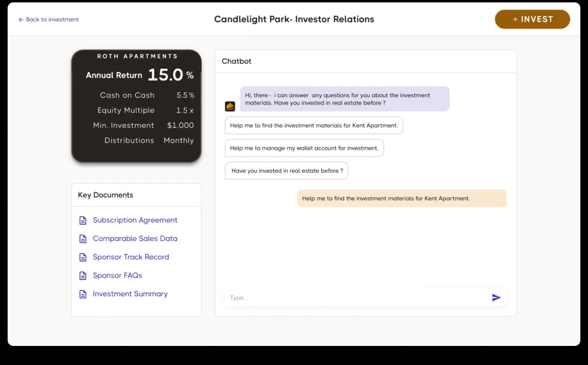Open the Sponsor Track Record link
The height and width of the screenshot is (365, 588).
click(131, 257)
